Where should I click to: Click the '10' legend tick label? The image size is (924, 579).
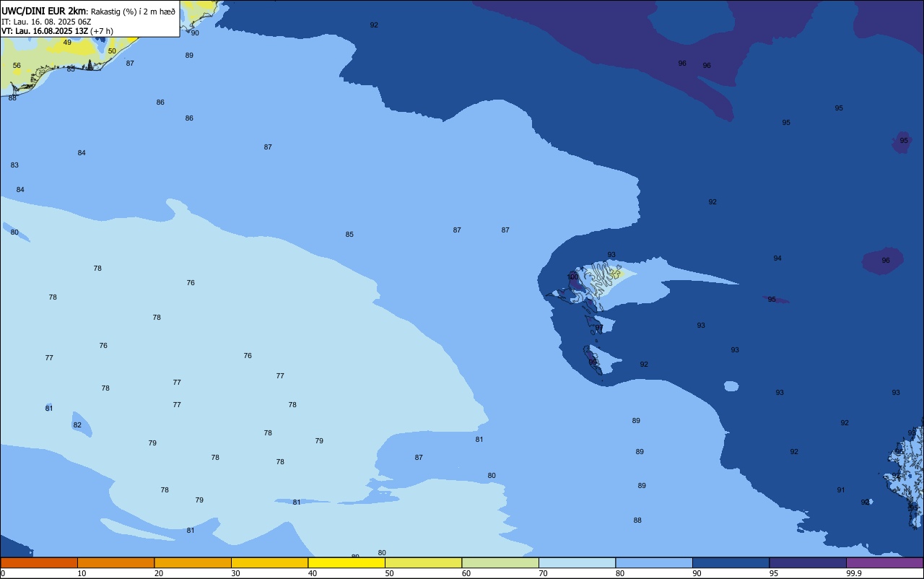point(82,573)
